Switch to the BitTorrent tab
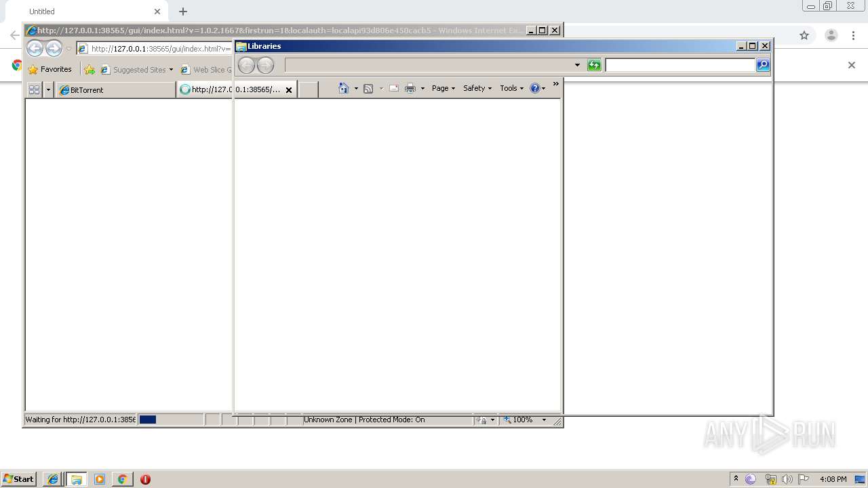The width and height of the screenshot is (868, 488). click(x=115, y=89)
